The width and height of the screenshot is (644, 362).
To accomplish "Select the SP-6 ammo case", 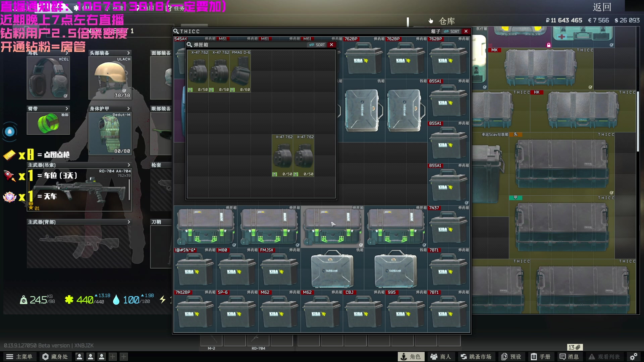I will (237, 311).
